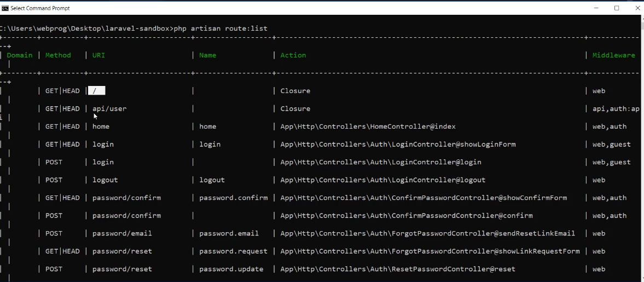Click the ForgotPasswordController@sendResetLinkEmail action text
Viewport: 644px width, 282px height.
(427, 233)
